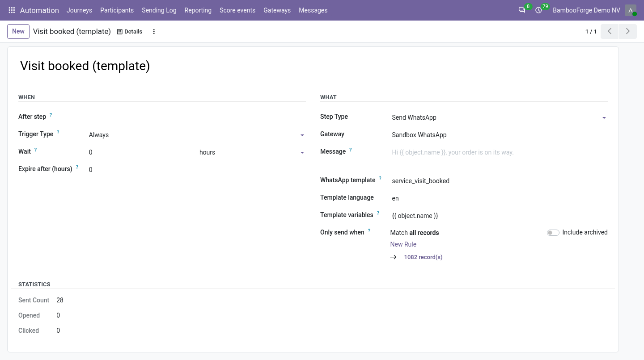644x360 pixels.
Task: Show help tooltip for Only send when
Action: (x=369, y=230)
